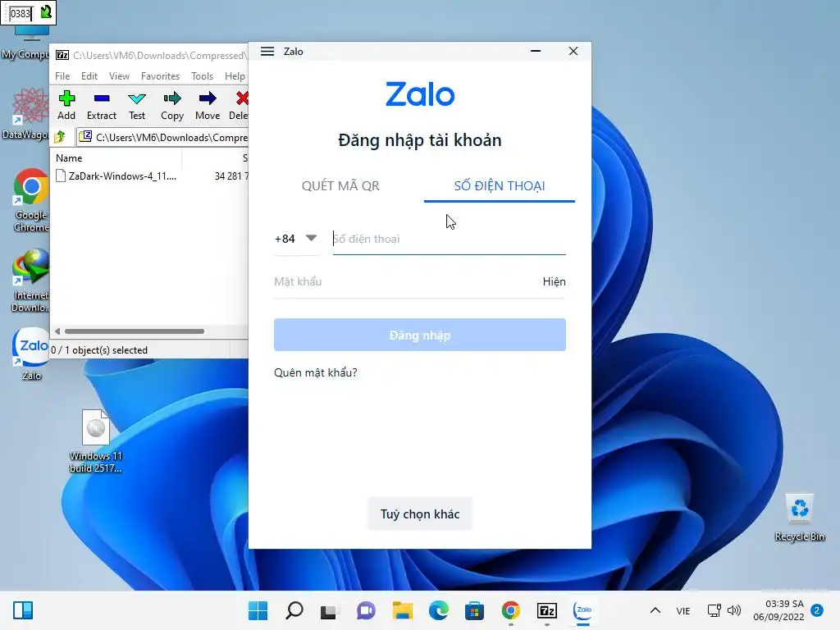The image size is (840, 630).
Task: Open VIE input language switcher
Action: coord(683,610)
